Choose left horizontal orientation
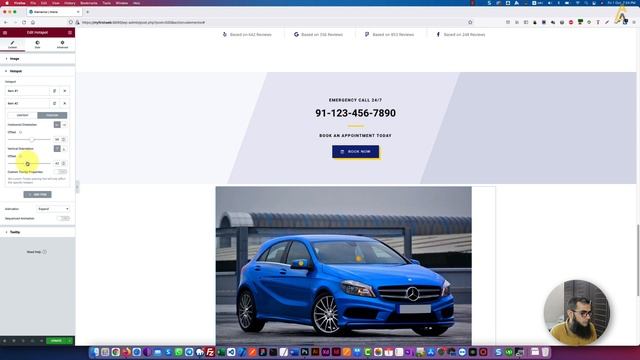The height and width of the screenshot is (360, 640). click(57, 124)
